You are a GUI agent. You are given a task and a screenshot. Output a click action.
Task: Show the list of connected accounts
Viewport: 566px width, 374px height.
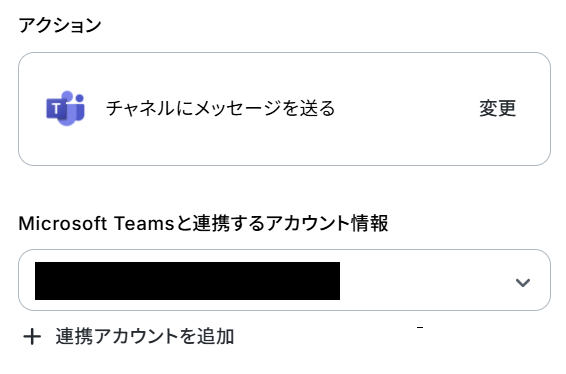point(284,280)
